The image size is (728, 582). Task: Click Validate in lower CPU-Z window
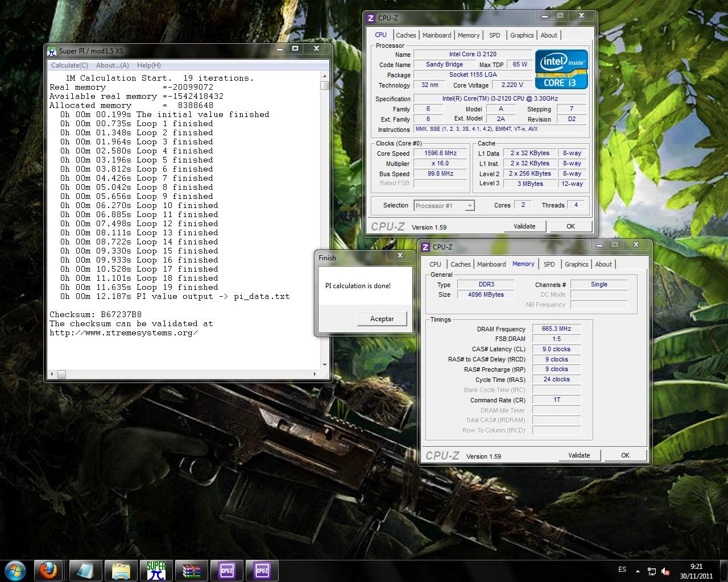point(579,455)
